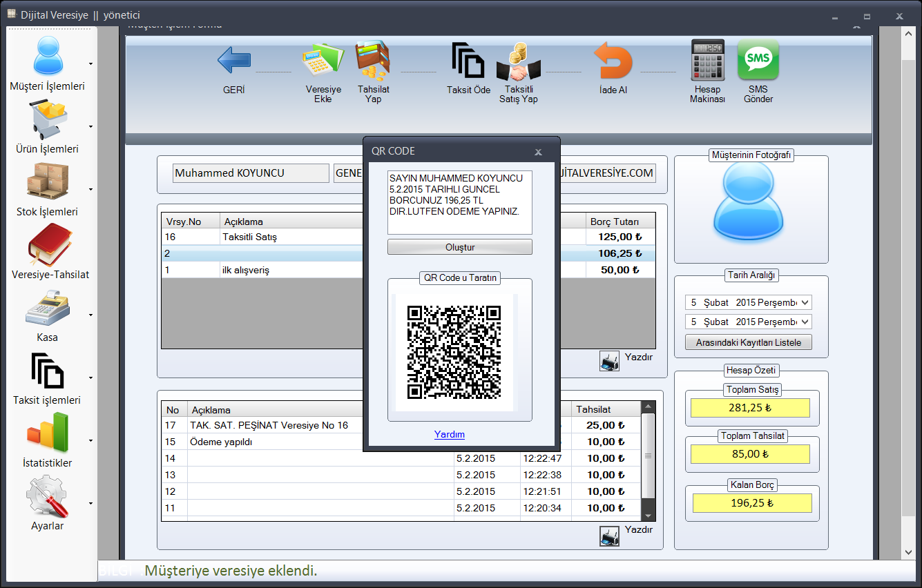922x588 pixels.
Task: Open the Yardım link
Action: [450, 434]
